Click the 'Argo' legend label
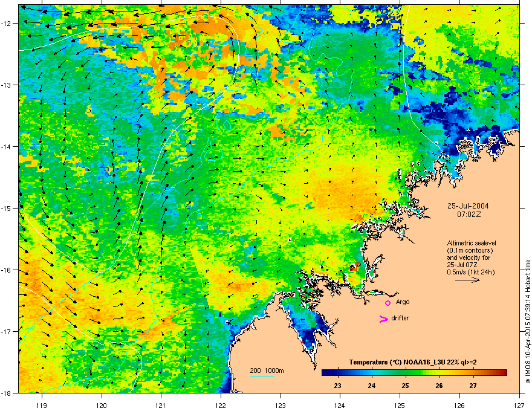The height and width of the screenshot is (411, 532). 403,302
